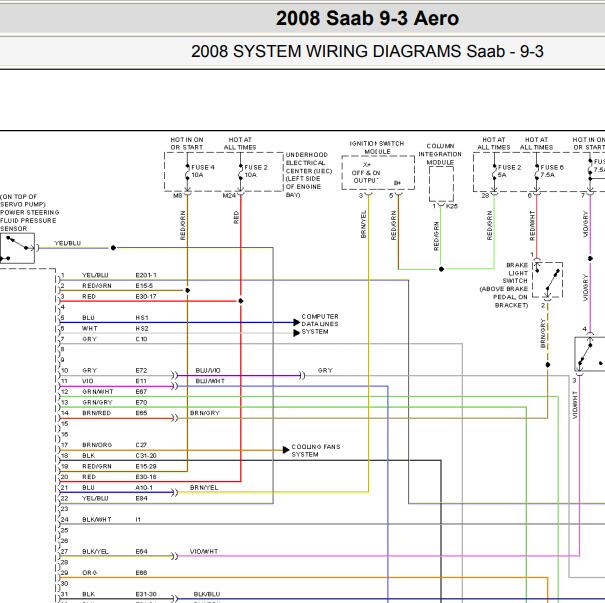Click the "E84" circuit code on pin 22
Viewport: 605px width, 603px height.
(x=141, y=498)
